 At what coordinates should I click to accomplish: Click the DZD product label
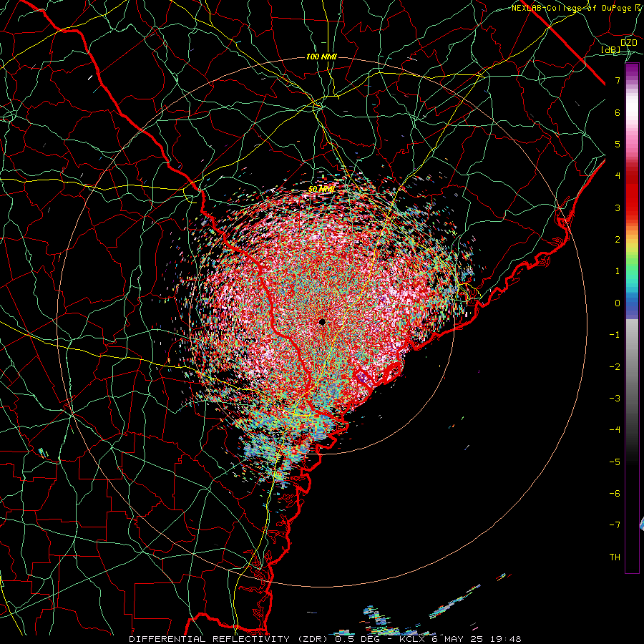coord(628,43)
